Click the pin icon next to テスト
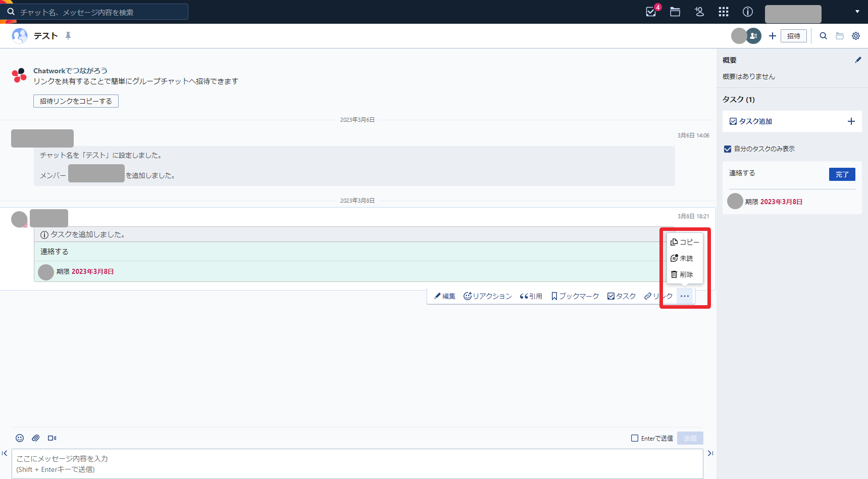Image resolution: width=868 pixels, height=479 pixels. [x=68, y=36]
